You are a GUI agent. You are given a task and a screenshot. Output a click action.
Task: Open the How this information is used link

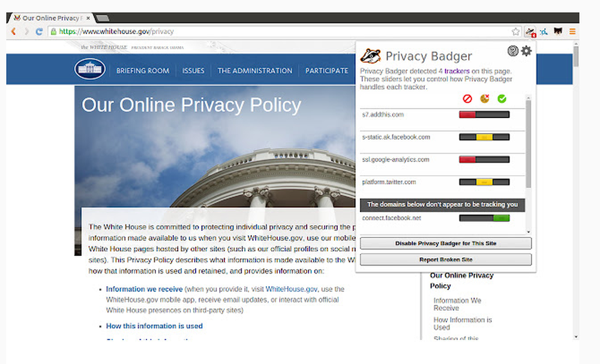(x=154, y=326)
